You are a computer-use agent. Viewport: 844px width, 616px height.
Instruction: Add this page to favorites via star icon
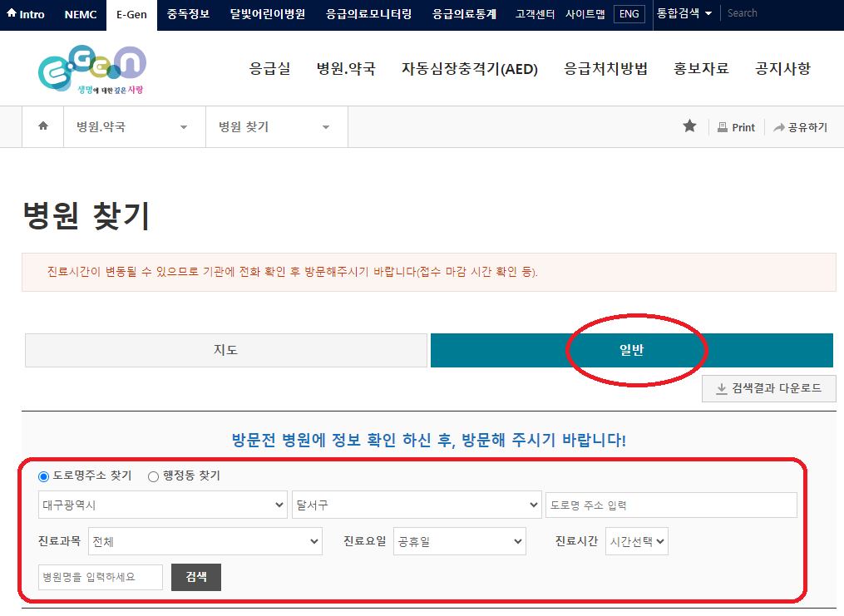click(x=689, y=126)
